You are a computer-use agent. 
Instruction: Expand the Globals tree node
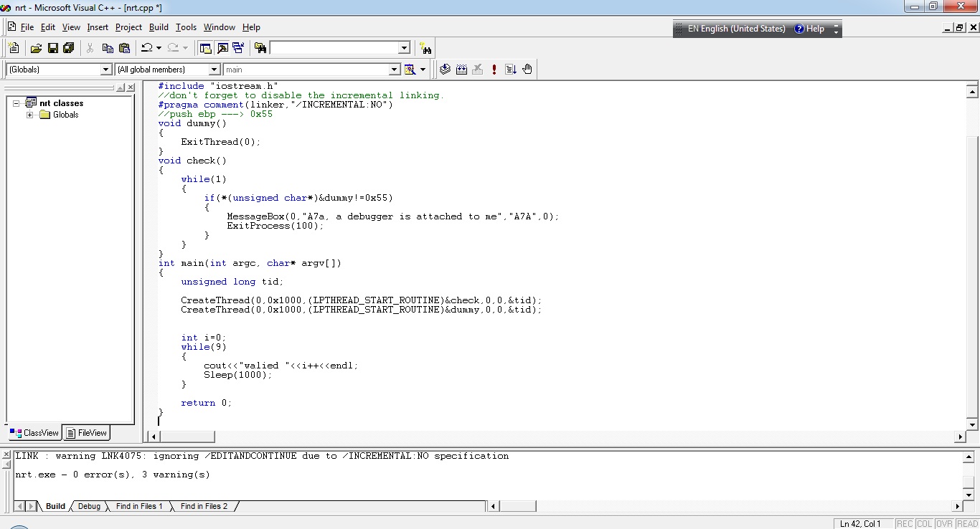coord(30,115)
